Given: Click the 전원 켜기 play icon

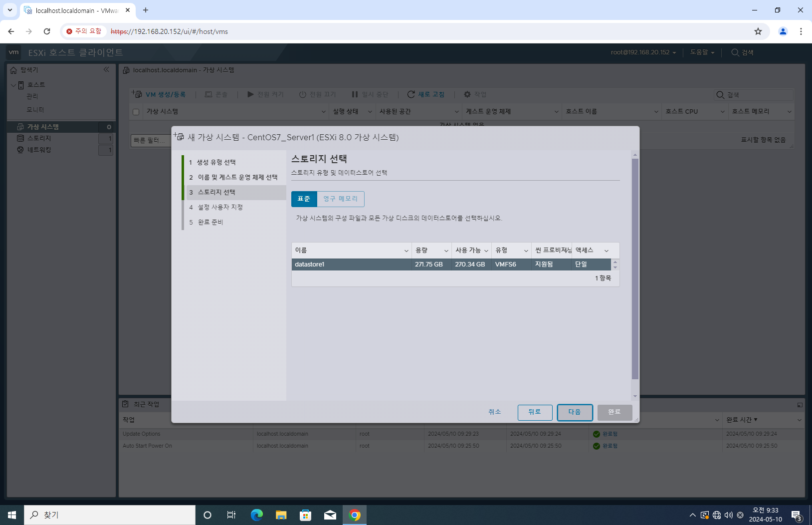Looking at the screenshot, I should point(250,94).
